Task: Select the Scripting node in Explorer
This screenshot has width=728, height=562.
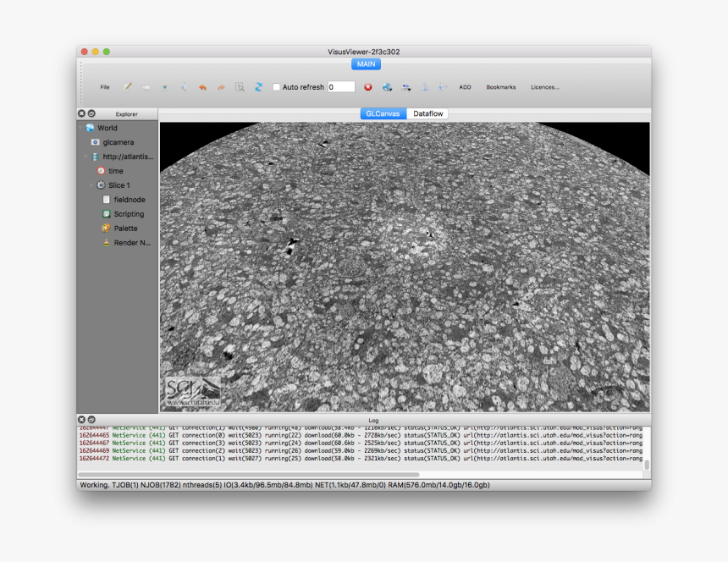Action: 129,214
